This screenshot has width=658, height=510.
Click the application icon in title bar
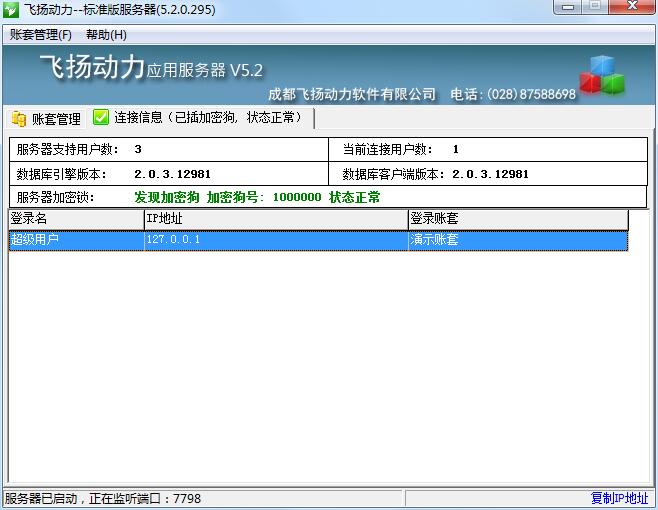[10, 9]
